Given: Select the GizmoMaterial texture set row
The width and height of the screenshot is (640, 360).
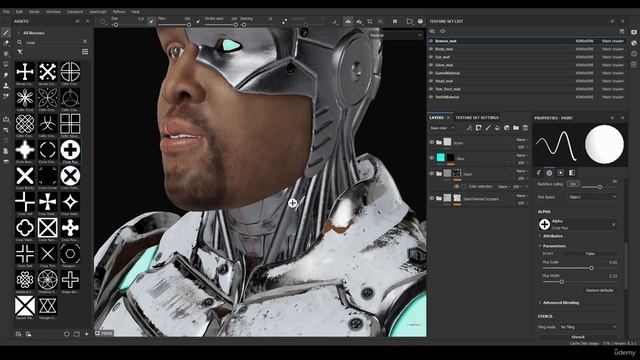Looking at the screenshot, I should tap(527, 73).
